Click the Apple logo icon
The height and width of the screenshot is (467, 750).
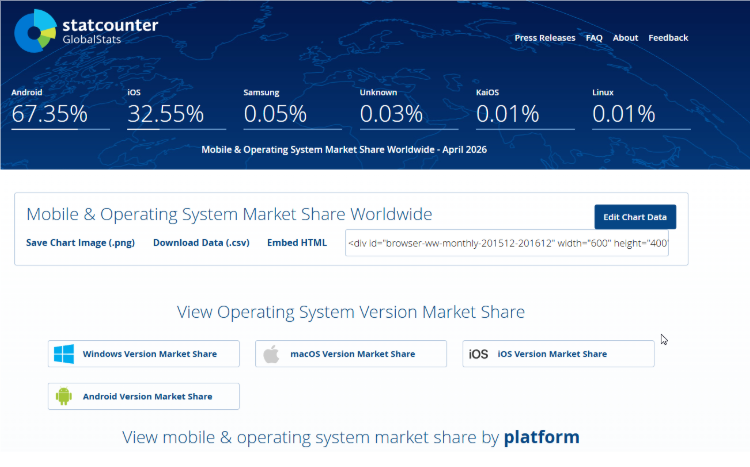[271, 354]
